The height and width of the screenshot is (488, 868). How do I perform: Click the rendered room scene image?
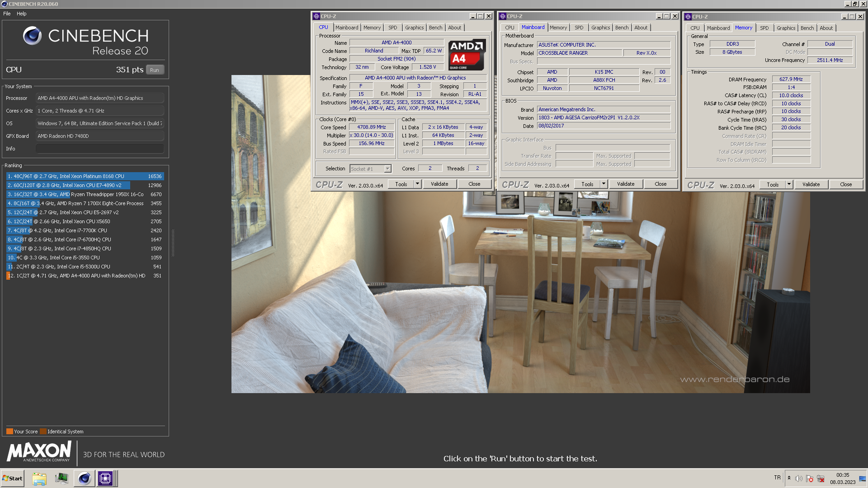pyautogui.click(x=520, y=234)
